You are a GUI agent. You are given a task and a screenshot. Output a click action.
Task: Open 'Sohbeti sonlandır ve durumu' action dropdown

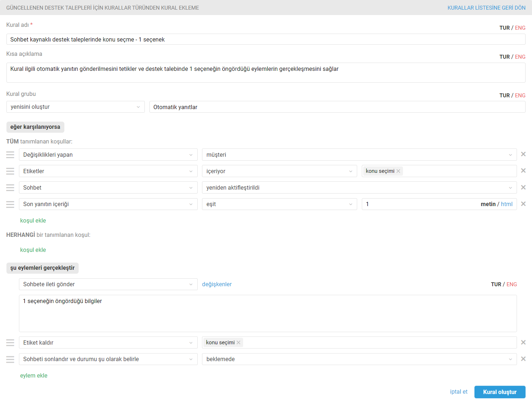point(108,359)
